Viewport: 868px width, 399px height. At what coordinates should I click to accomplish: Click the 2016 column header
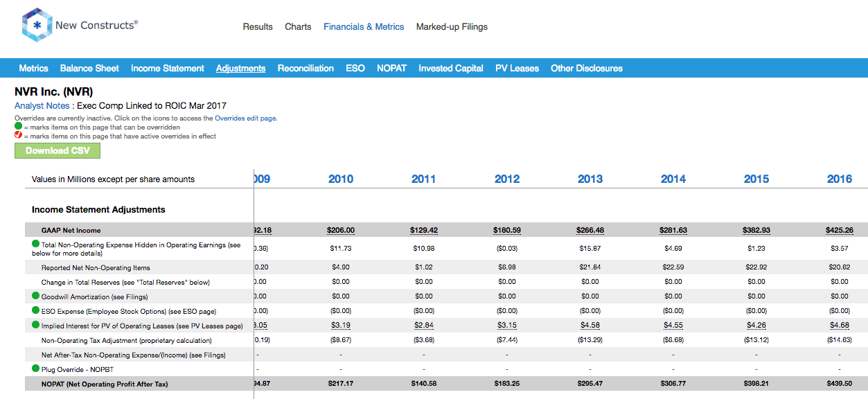(x=840, y=179)
